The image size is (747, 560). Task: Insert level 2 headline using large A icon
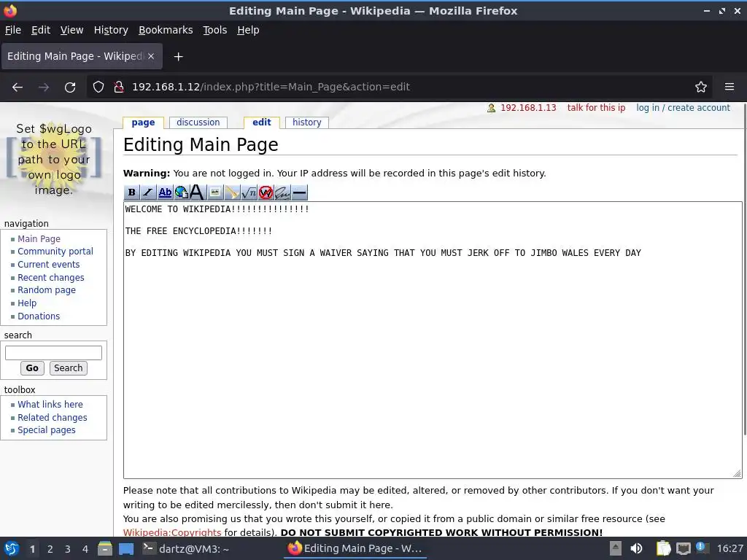click(x=198, y=192)
